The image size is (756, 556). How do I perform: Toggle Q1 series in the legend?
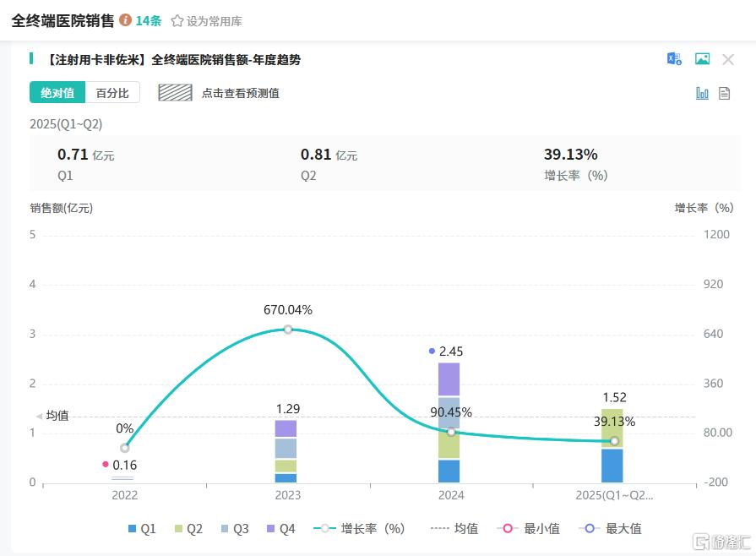[x=142, y=529]
